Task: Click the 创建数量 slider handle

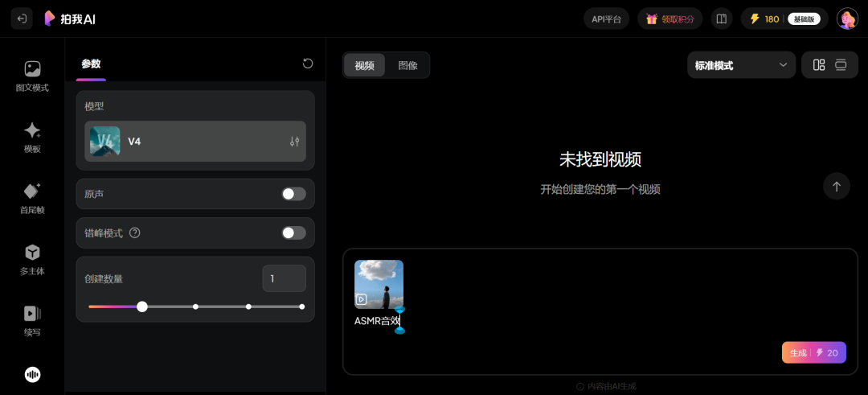Action: click(142, 307)
